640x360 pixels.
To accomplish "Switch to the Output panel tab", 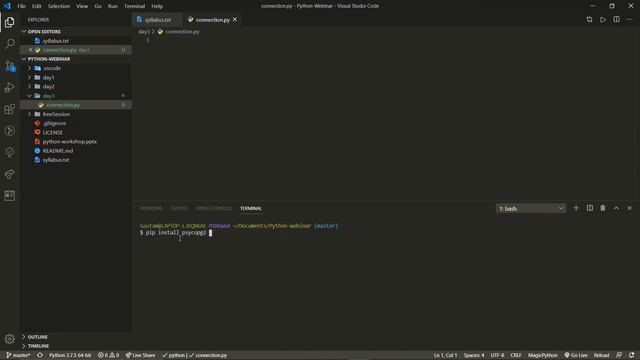I will click(x=179, y=209).
